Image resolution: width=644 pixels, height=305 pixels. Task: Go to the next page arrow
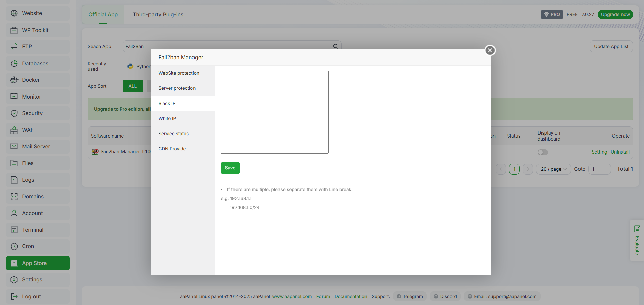528,169
